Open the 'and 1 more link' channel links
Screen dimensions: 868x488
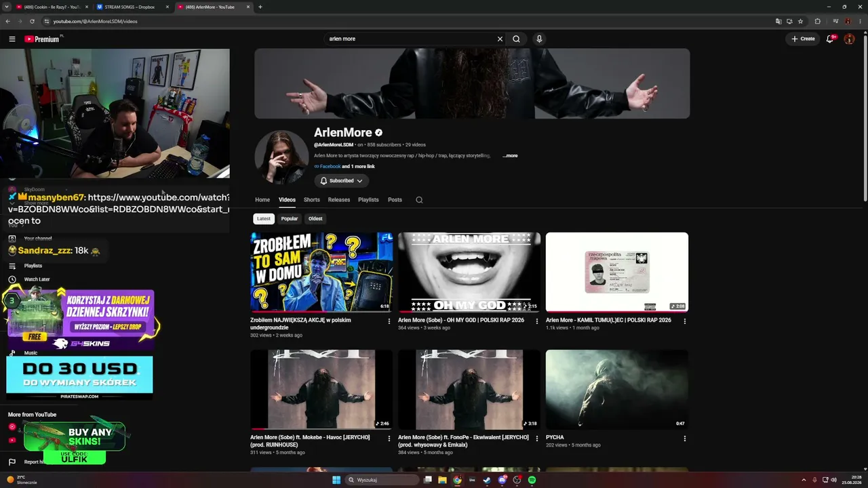[358, 167]
